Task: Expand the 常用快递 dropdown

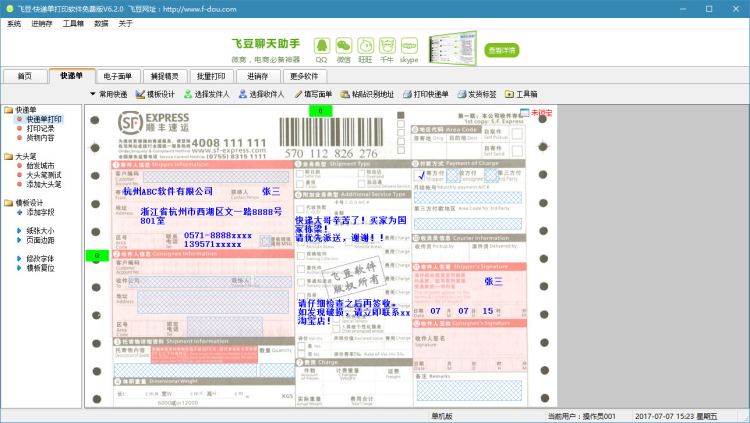Action: (109, 94)
